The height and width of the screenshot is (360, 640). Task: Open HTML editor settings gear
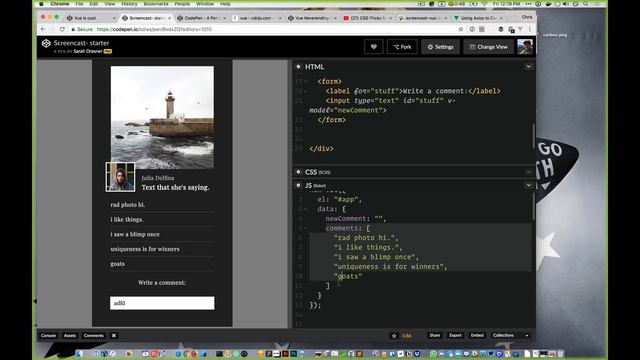tap(298, 67)
